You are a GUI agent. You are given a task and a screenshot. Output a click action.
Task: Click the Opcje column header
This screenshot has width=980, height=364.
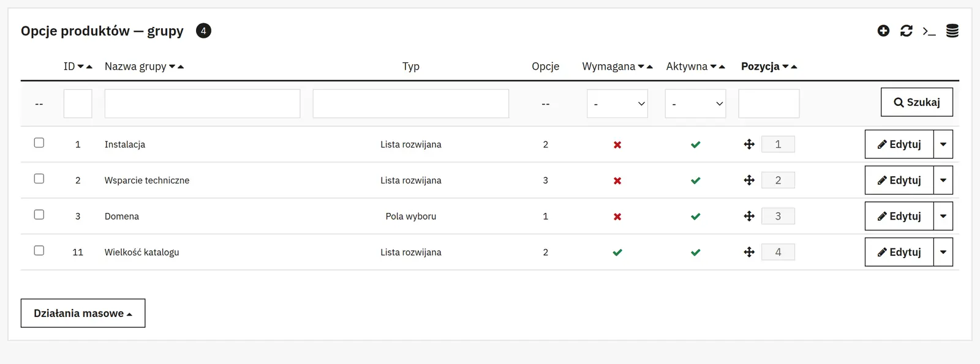[546, 66]
